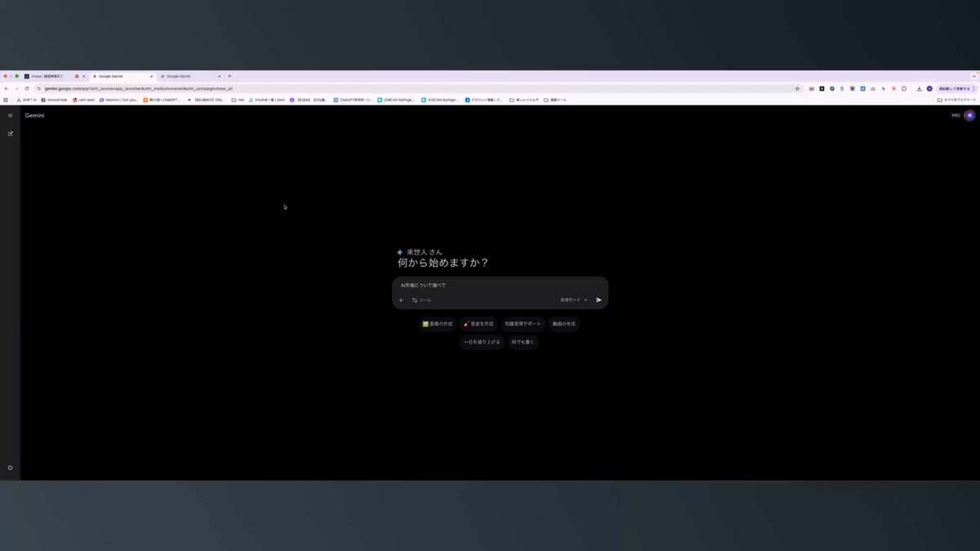Expand the tab search chevron at top right
The height and width of the screenshot is (551, 980).
973,76
